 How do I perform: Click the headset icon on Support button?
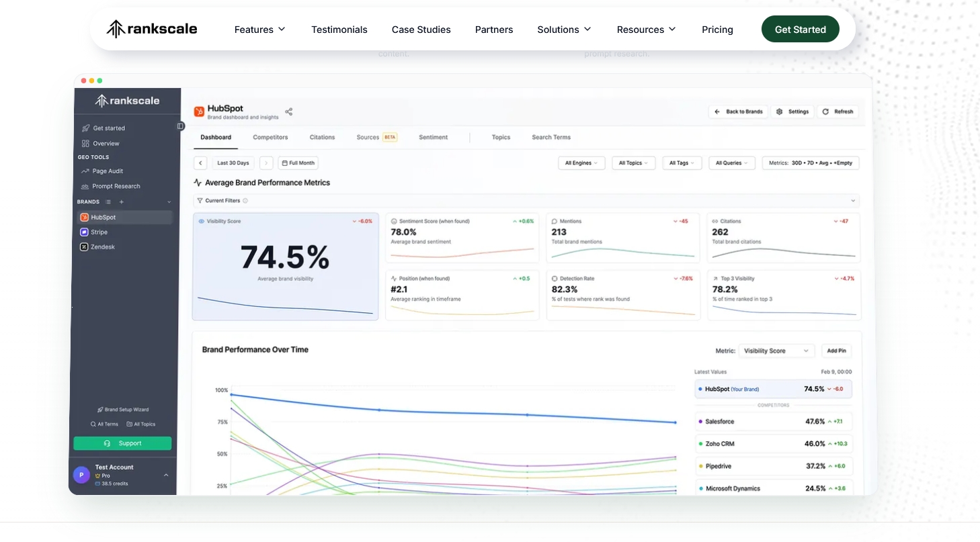click(x=107, y=443)
